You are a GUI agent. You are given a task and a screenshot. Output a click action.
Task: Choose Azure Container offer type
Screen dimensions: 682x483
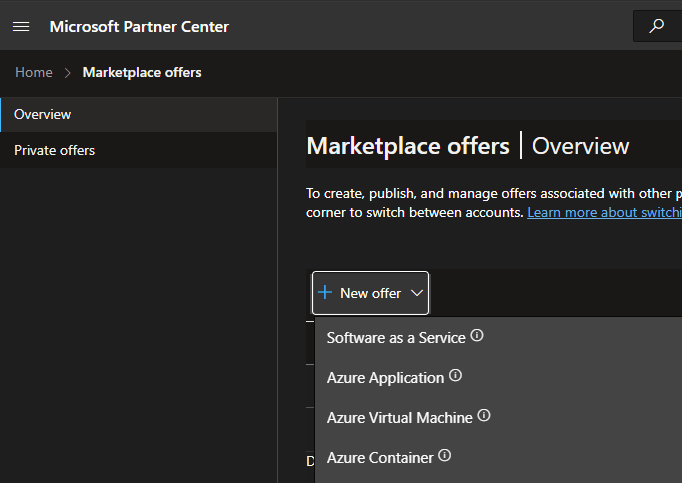(380, 458)
